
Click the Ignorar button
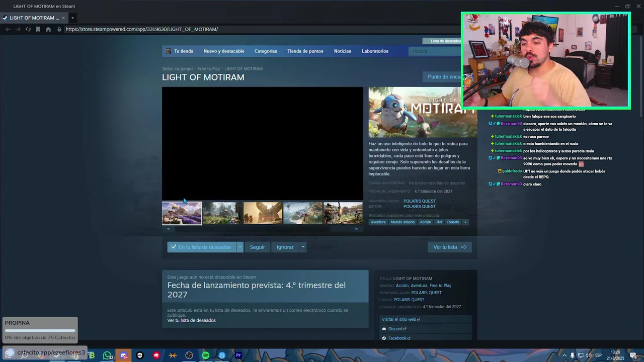[x=285, y=247]
